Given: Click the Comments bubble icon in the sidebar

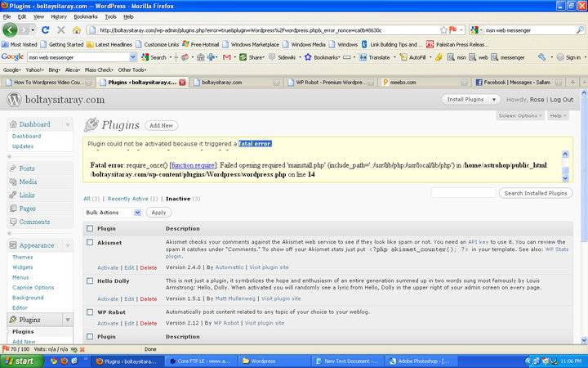Looking at the screenshot, I should 12,222.
